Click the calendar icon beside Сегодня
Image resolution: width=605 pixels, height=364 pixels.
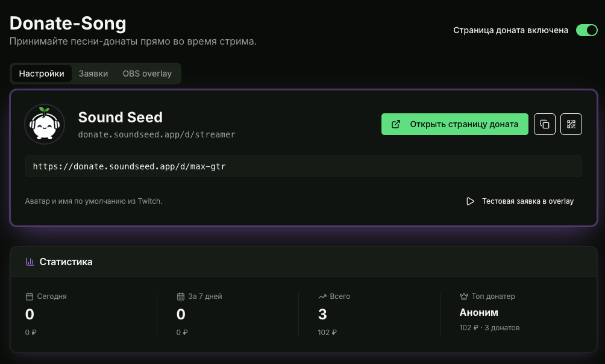click(x=30, y=297)
